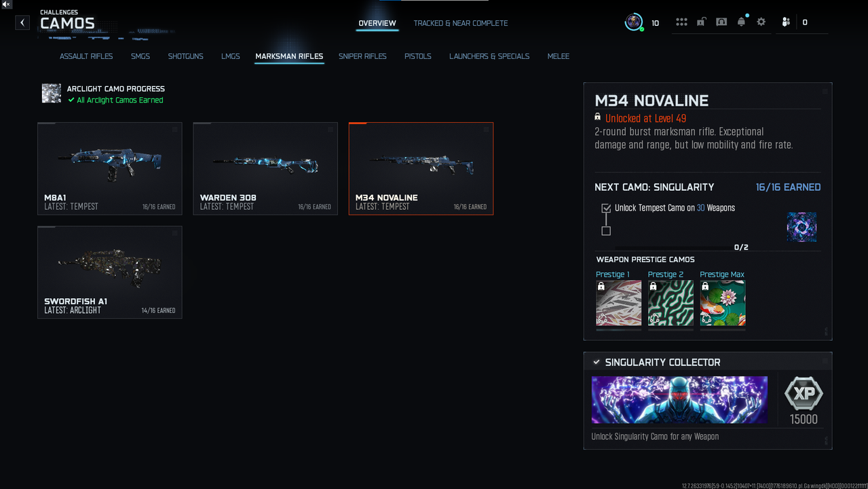Open the friends social icon
Image resolution: width=868 pixels, height=489 pixels.
coord(786,22)
